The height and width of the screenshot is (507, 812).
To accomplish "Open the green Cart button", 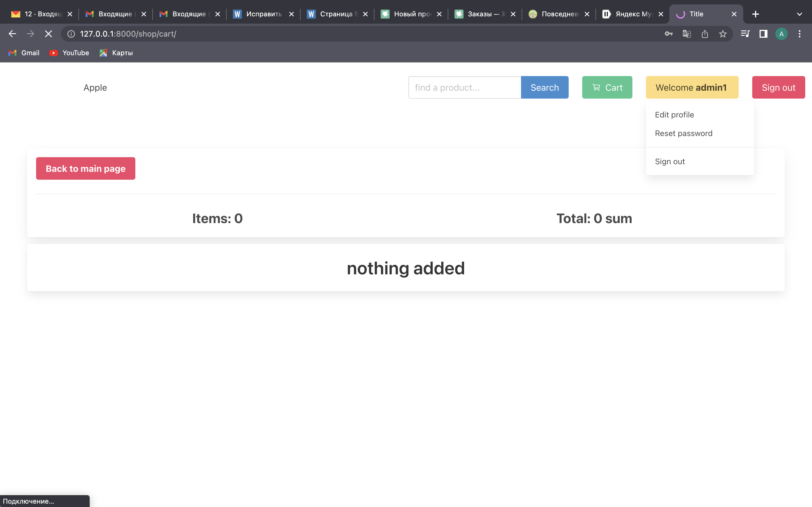I will pyautogui.click(x=607, y=88).
